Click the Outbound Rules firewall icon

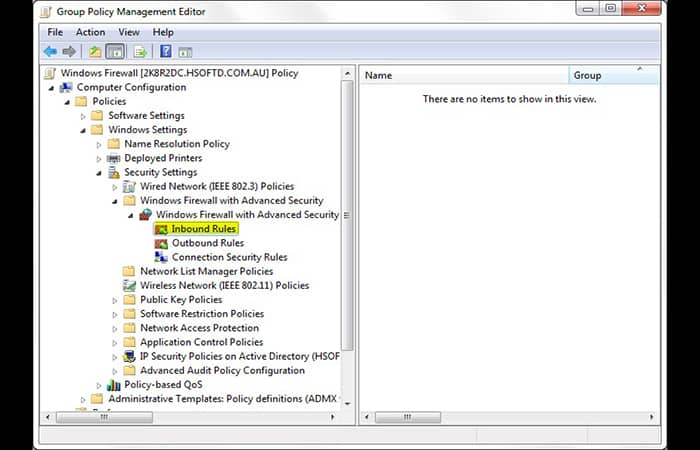pyautogui.click(x=161, y=243)
